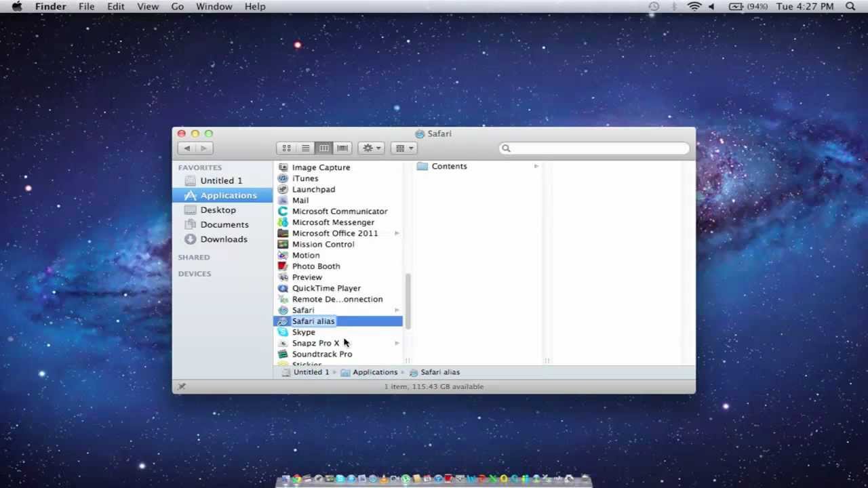Image resolution: width=868 pixels, height=488 pixels.
Task: Go back in the Finder window
Action: tap(186, 148)
